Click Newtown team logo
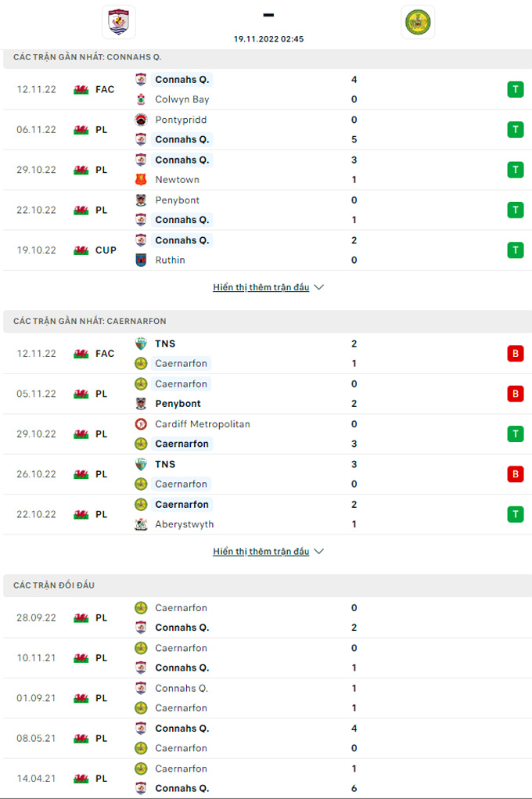 pyautogui.click(x=141, y=179)
